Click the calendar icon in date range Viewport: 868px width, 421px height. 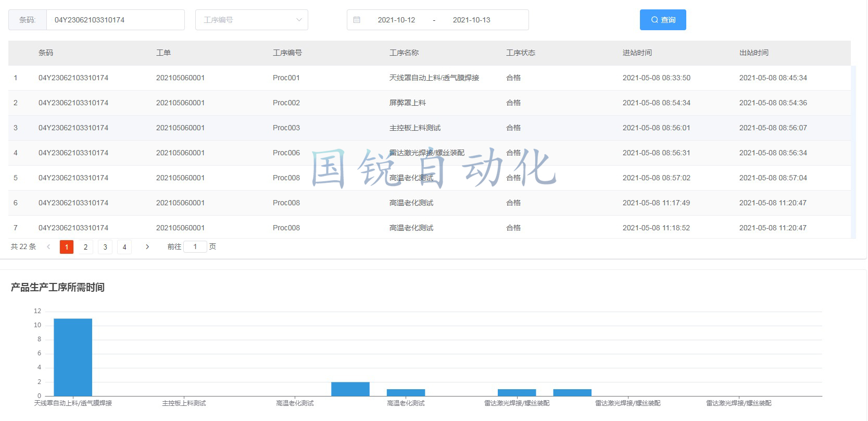357,20
